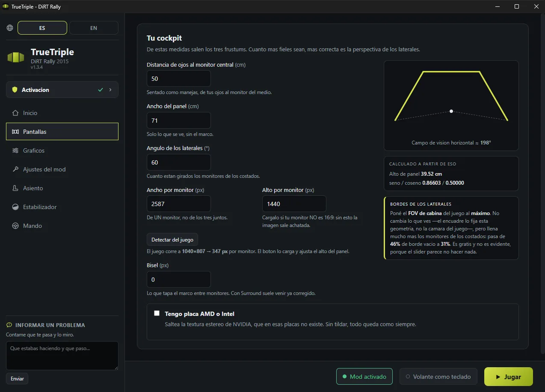Tick the Tengo placa AMD o Intel checkbox
This screenshot has height=392, width=545.
(157, 313)
